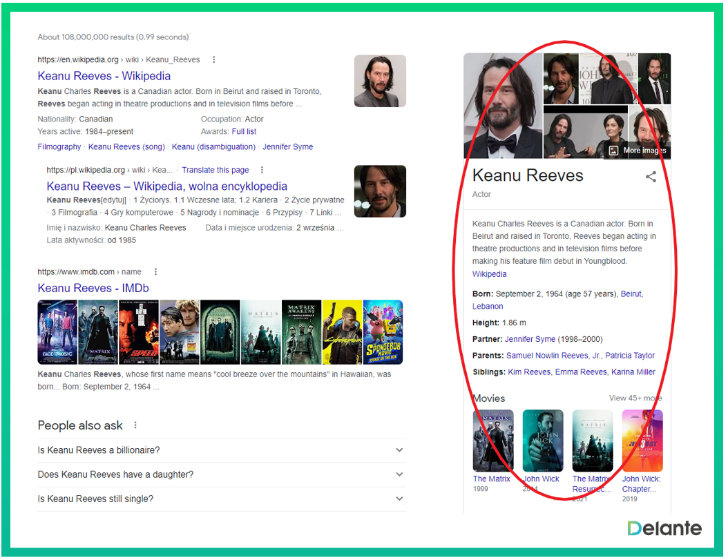This screenshot has width=728, height=560.
Task: Open the 'Keanu Reeves (song)' sitelink
Action: point(127,147)
